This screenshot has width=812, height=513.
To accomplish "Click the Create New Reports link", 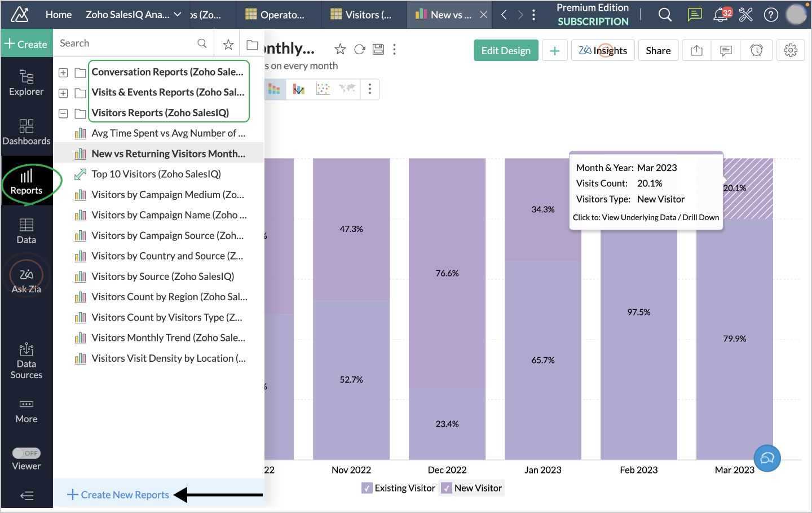I will pos(118,495).
